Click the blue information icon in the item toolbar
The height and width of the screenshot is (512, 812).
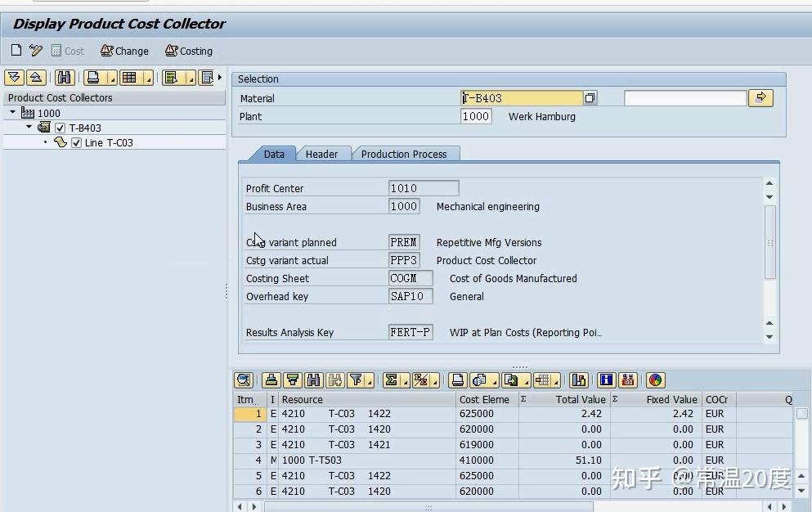tap(605, 380)
